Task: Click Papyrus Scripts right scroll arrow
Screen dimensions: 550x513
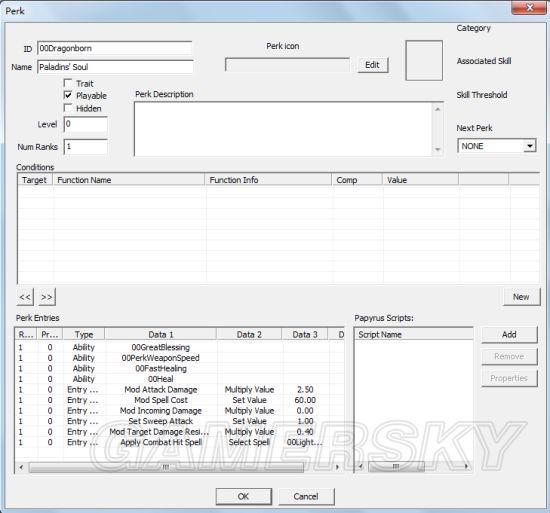Action: point(466,466)
